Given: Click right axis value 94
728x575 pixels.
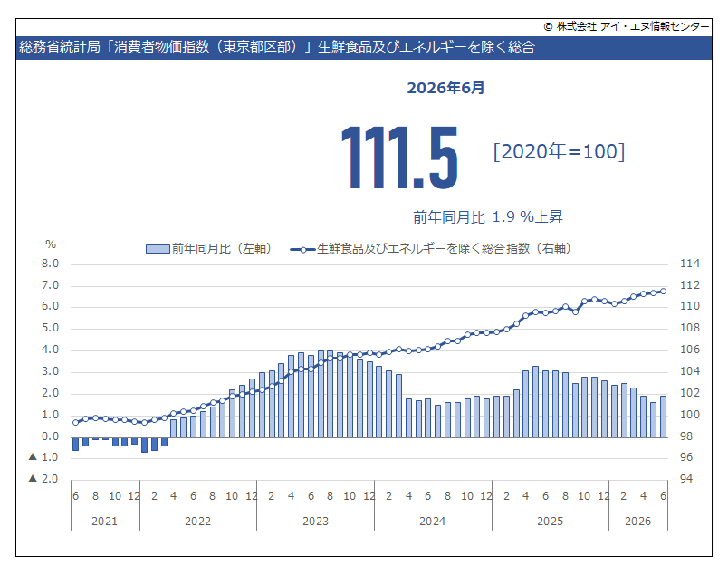Looking at the screenshot, I should click(686, 478).
